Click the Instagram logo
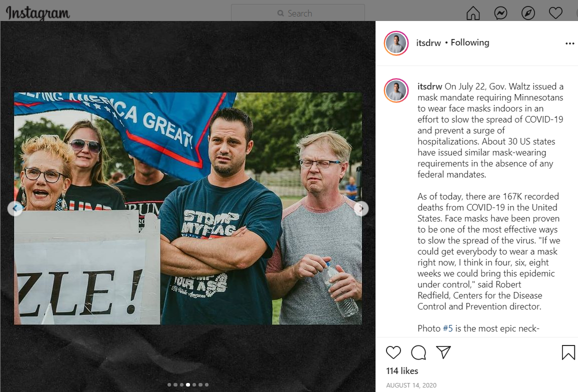 coord(37,13)
